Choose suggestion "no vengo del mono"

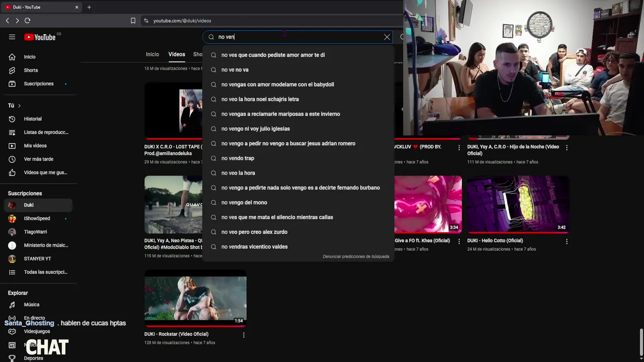(x=298, y=203)
